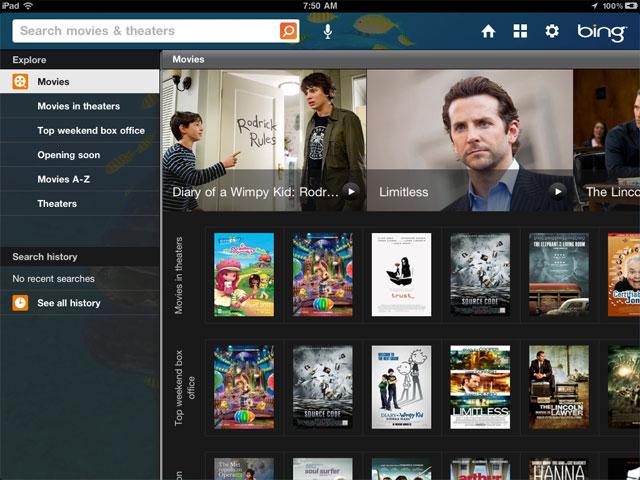Viewport: 640px width, 480px height.
Task: Click the No recent searches text
Action: [53, 279]
